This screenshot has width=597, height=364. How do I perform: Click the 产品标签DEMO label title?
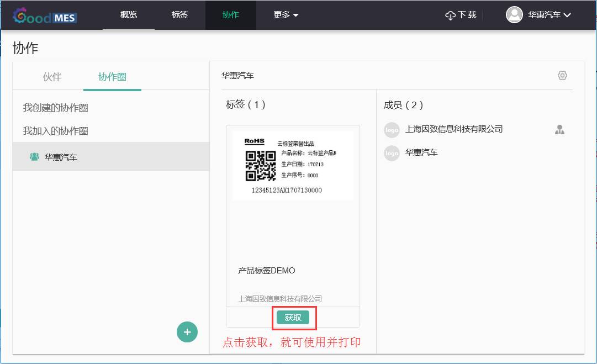click(x=267, y=270)
